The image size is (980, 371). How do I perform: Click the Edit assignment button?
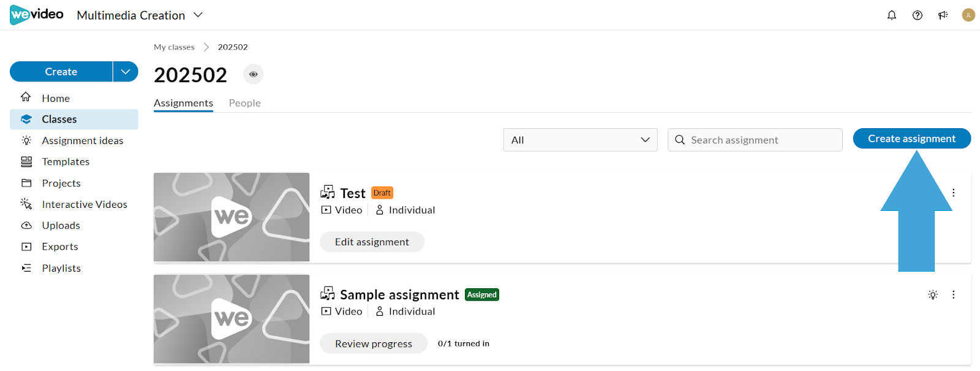click(x=372, y=242)
